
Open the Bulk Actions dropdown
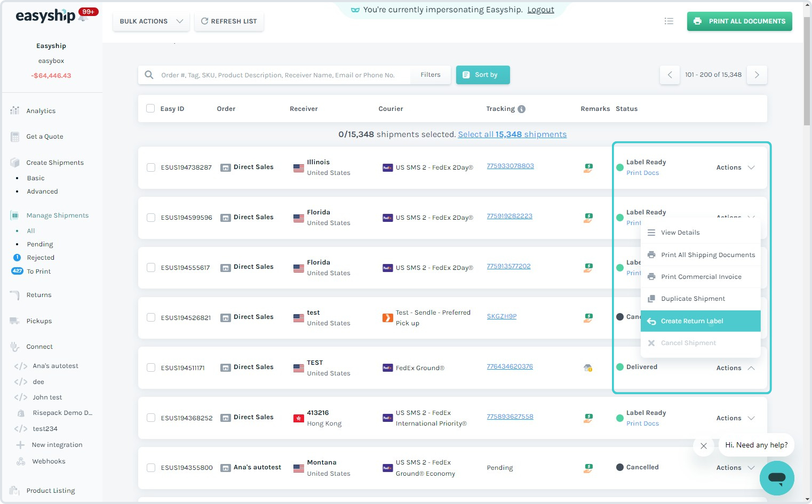tap(151, 21)
